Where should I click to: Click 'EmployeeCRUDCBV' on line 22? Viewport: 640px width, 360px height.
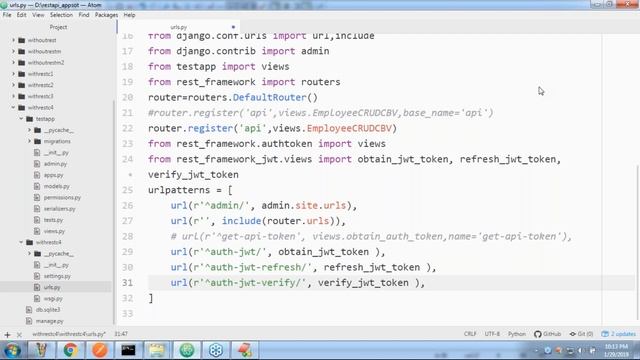pos(349,128)
